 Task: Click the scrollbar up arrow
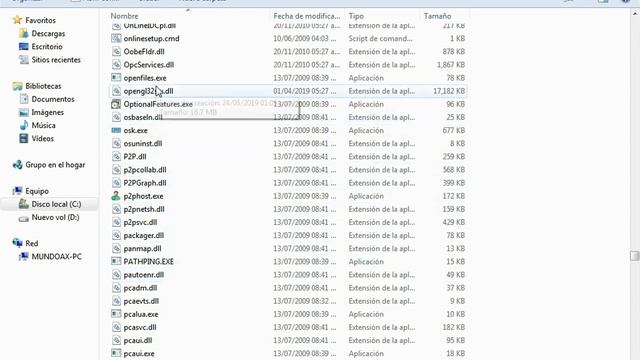(635, 14)
